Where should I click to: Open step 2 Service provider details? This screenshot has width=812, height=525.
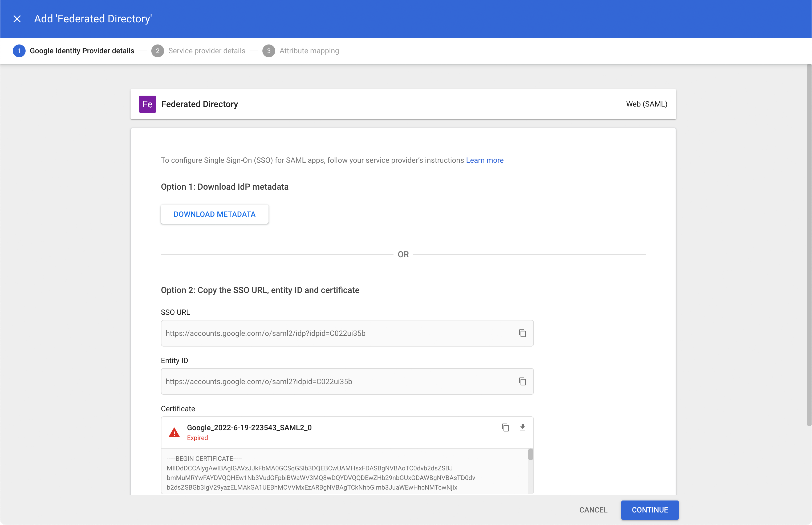point(206,50)
